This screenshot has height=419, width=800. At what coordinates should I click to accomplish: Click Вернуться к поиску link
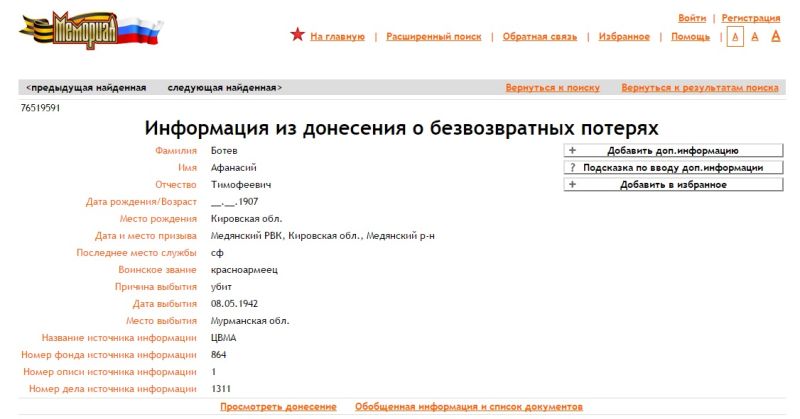pyautogui.click(x=552, y=88)
